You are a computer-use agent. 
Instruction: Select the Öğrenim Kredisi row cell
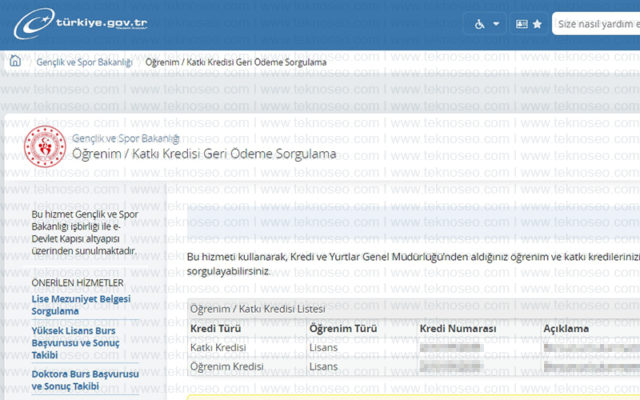click(227, 367)
